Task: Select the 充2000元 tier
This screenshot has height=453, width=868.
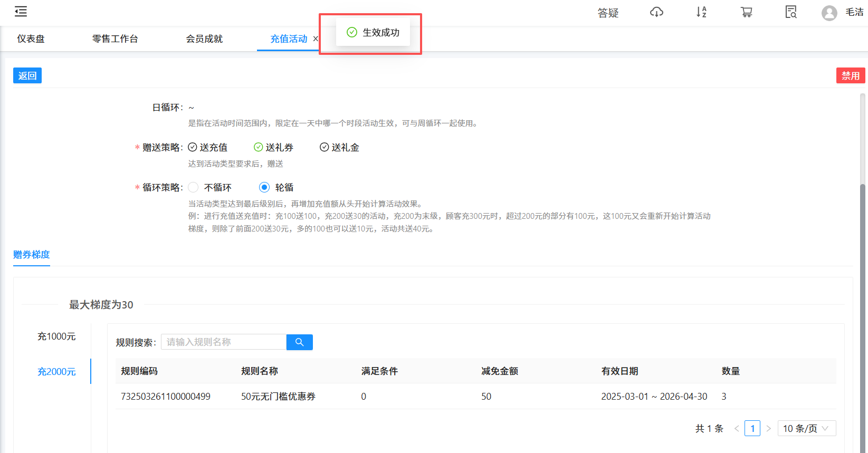Action: [56, 372]
